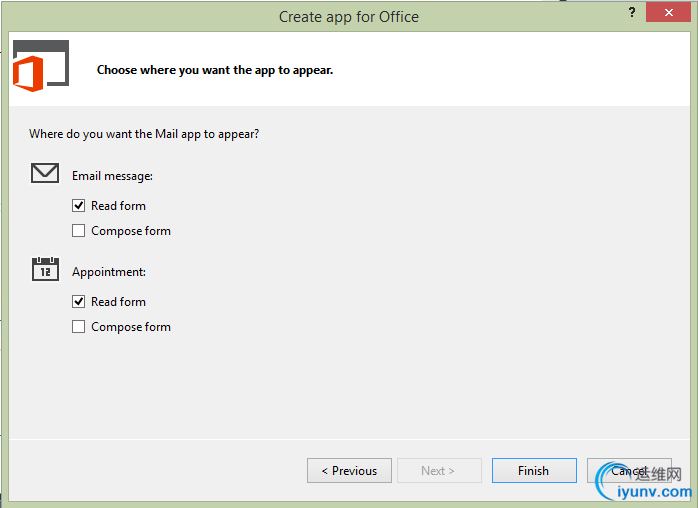Uncheck Read form under Email message
The height and width of the screenshot is (508, 698).
pyautogui.click(x=79, y=206)
